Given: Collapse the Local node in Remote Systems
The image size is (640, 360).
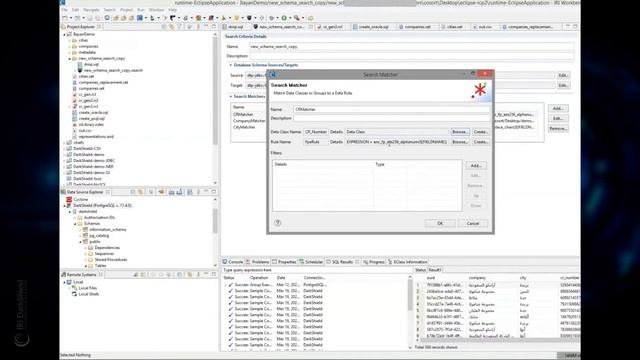Looking at the screenshot, I should [x=64, y=282].
